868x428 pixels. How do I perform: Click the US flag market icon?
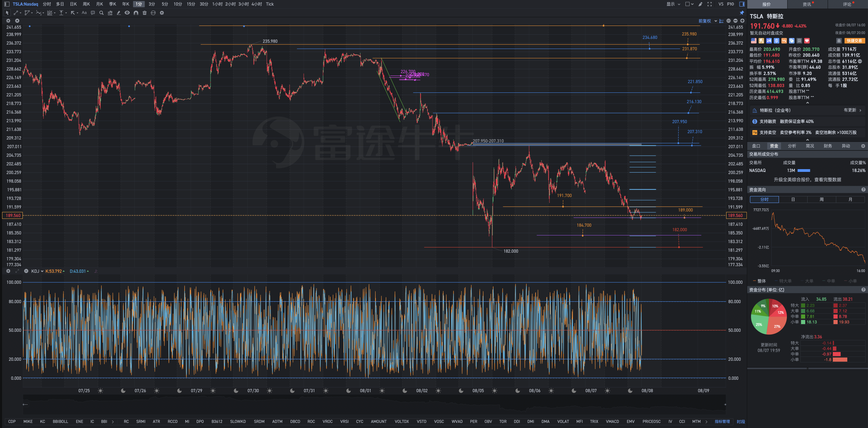pos(754,41)
